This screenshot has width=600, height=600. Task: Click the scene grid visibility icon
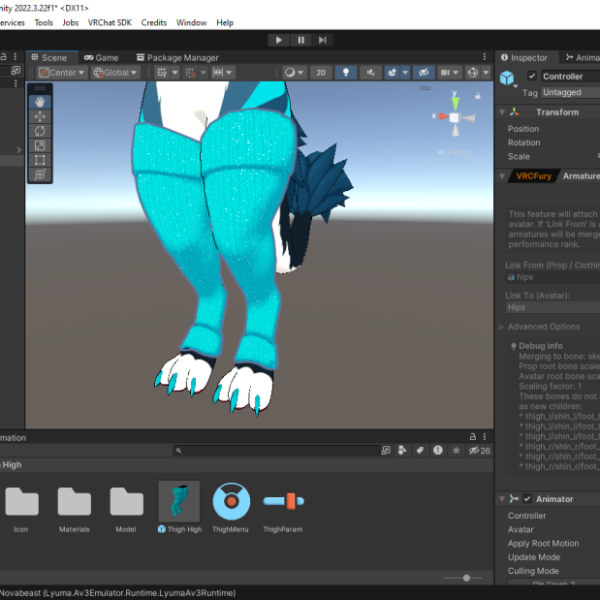[x=162, y=72]
